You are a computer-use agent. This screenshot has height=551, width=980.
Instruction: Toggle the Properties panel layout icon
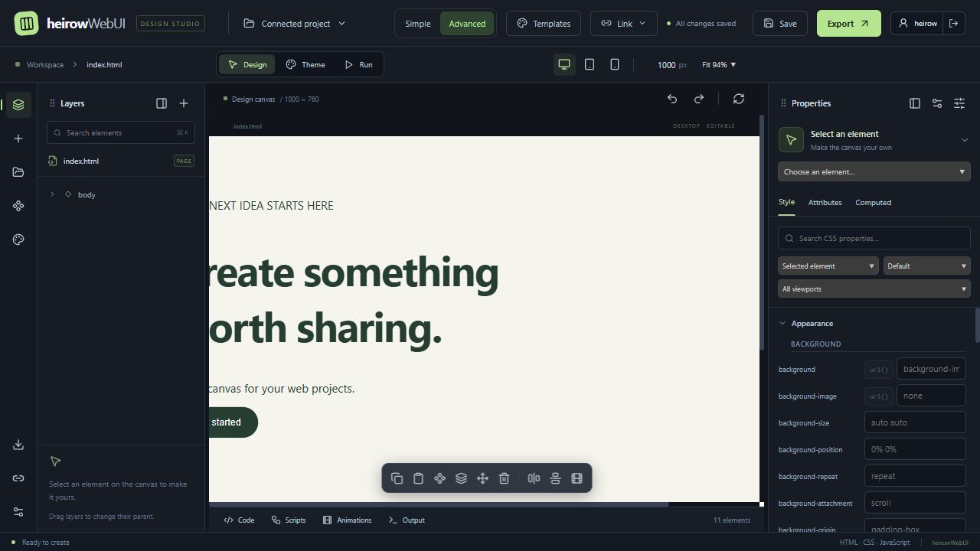pos(915,103)
